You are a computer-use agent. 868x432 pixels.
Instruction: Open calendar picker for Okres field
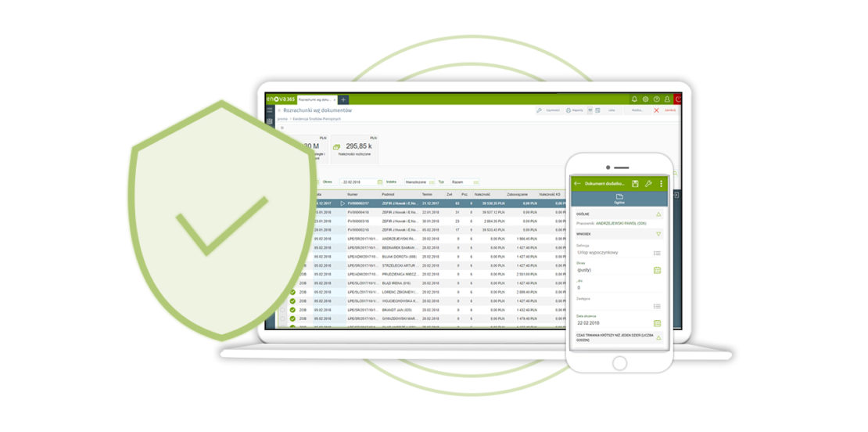click(380, 182)
